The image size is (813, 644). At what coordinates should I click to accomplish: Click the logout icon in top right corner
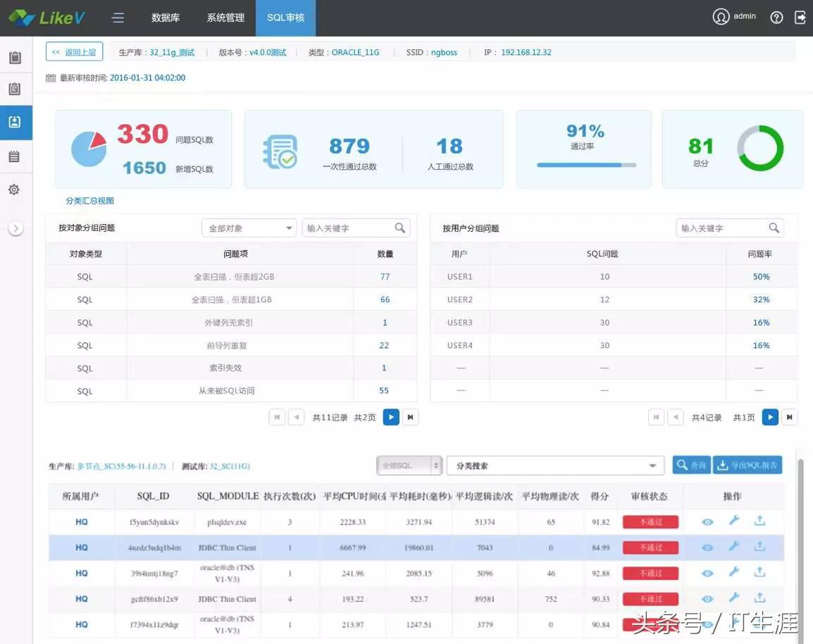(801, 16)
